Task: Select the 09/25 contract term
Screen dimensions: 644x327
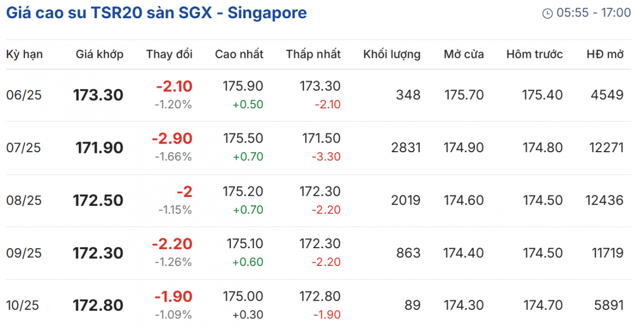Action: tap(24, 253)
